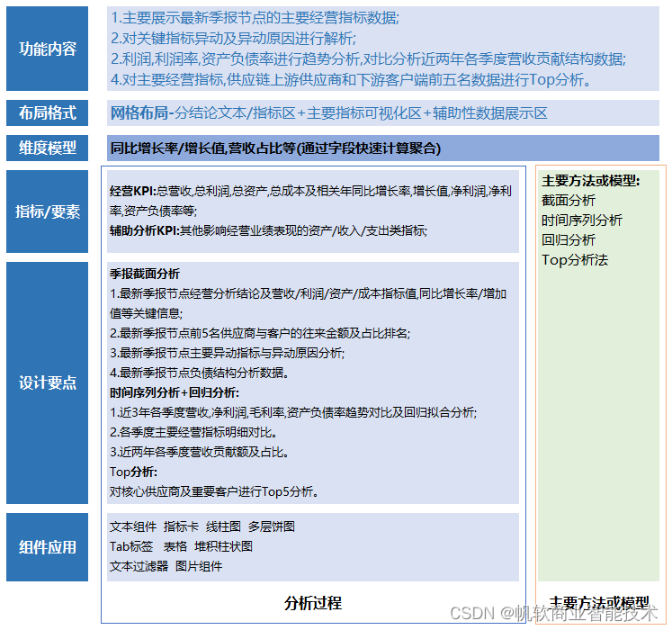Click 对核心供应商及重要客户进行Top5分析 line
Screen dimensions: 672x630
coord(214,491)
